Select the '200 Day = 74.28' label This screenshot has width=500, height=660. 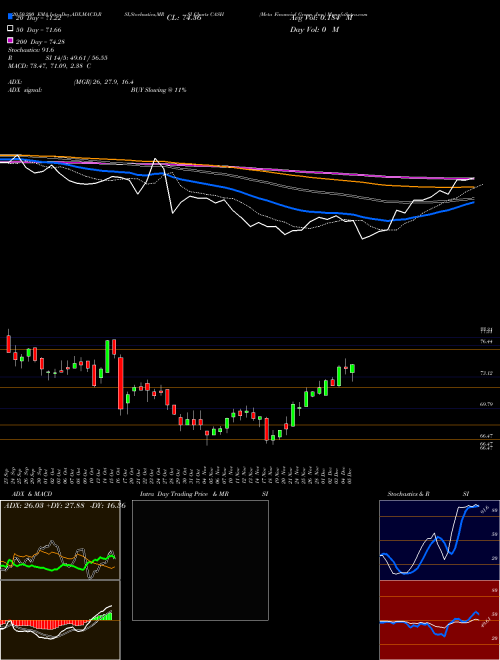40,42
